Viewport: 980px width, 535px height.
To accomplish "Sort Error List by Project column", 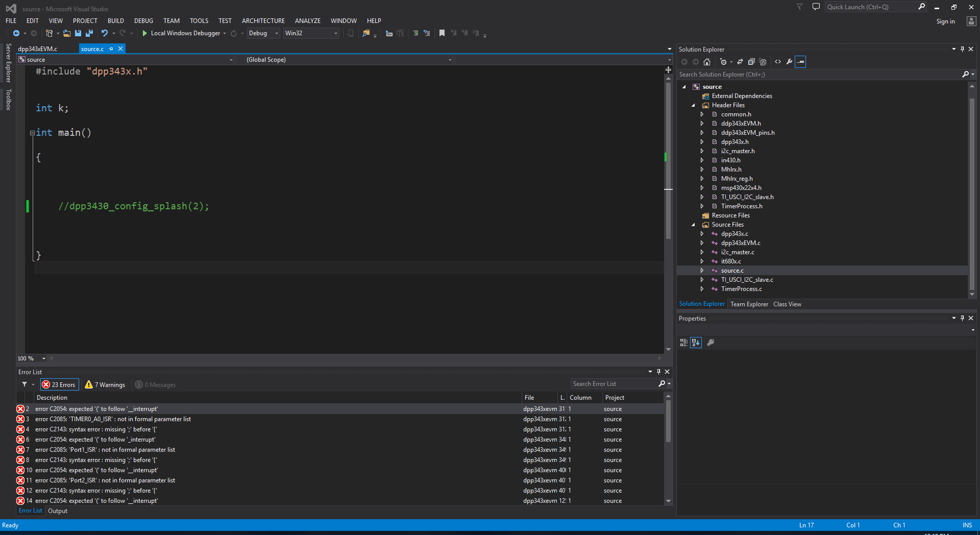I will 633,398.
